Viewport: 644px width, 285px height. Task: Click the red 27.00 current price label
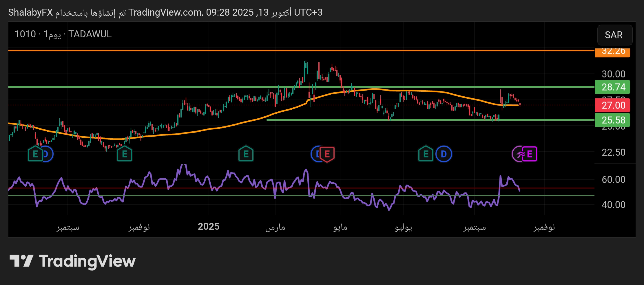tap(612, 105)
